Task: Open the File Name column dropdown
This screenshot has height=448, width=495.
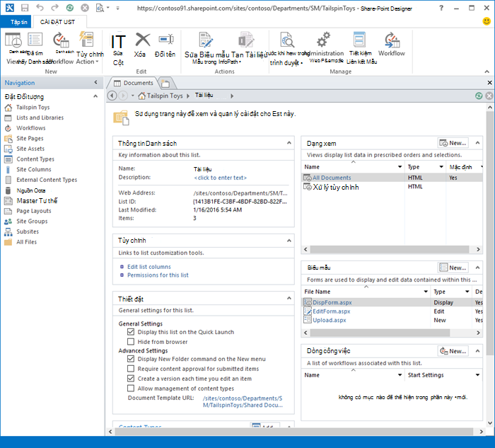Action: pos(426,292)
